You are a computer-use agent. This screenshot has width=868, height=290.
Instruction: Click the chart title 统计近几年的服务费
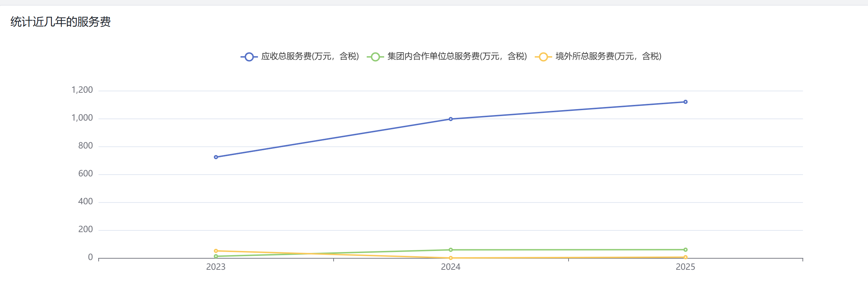tap(61, 22)
